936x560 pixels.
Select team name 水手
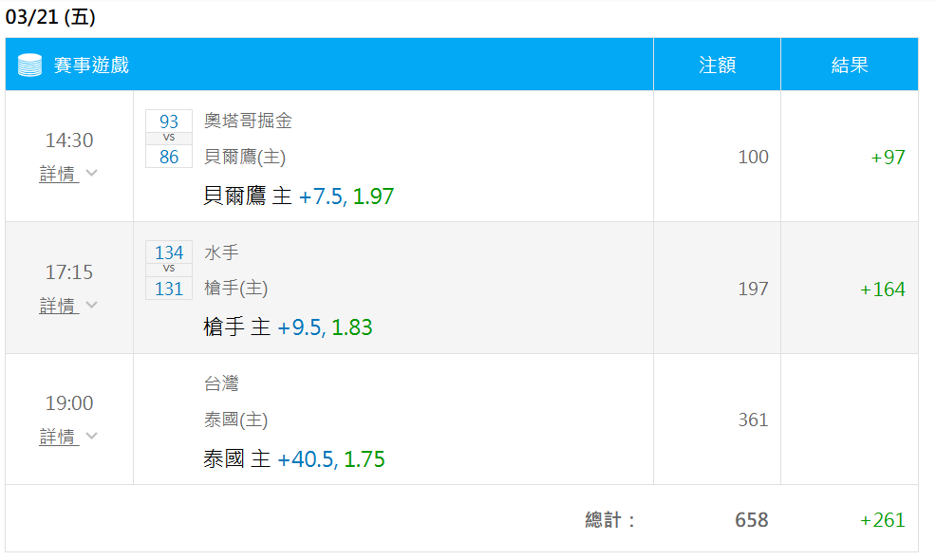[221, 252]
